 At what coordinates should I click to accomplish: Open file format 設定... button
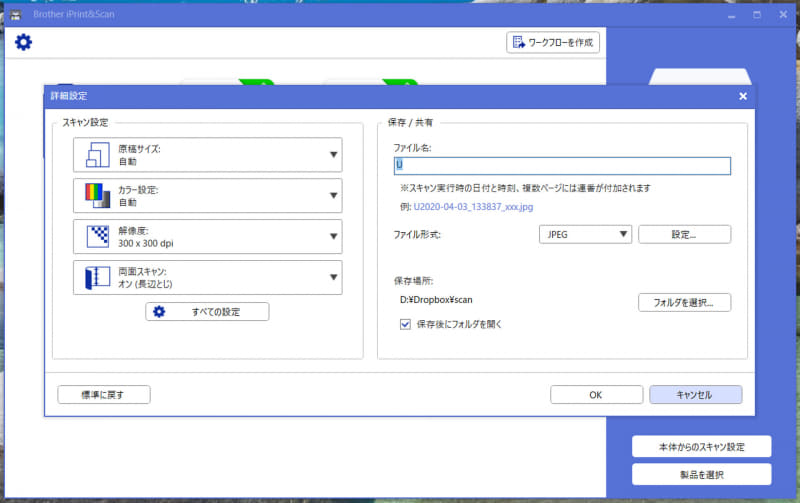pyautogui.click(x=684, y=235)
